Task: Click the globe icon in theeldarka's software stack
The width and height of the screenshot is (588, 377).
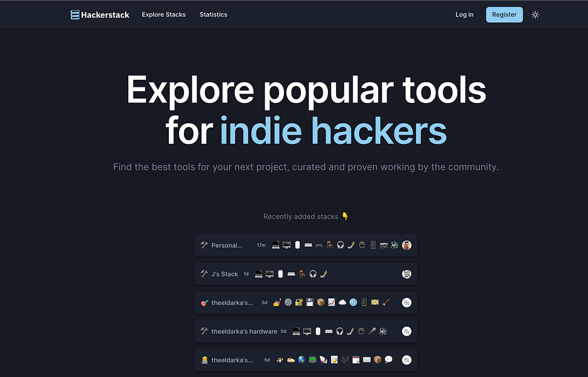Action: click(x=353, y=302)
